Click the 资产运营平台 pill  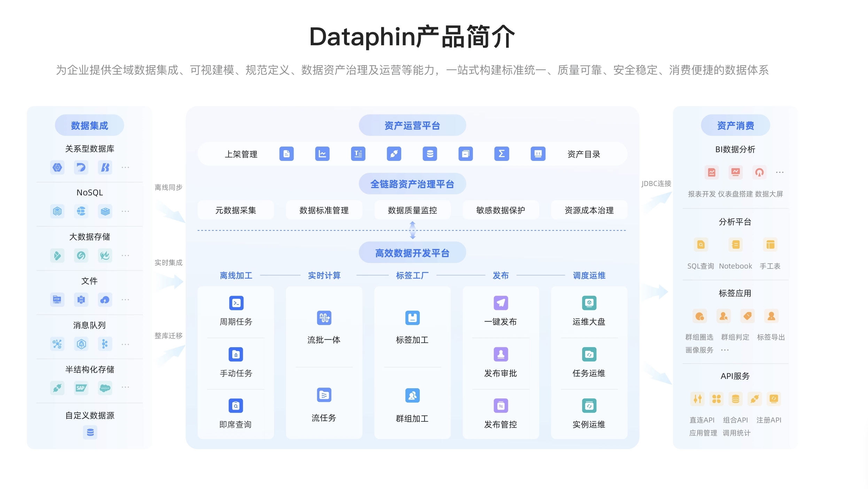click(x=412, y=125)
